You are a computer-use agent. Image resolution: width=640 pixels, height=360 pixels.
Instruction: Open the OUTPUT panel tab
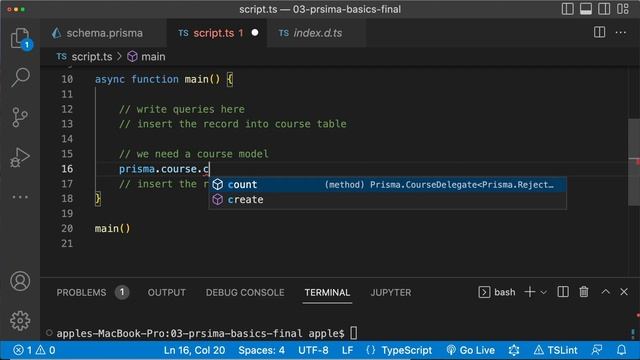(x=167, y=293)
